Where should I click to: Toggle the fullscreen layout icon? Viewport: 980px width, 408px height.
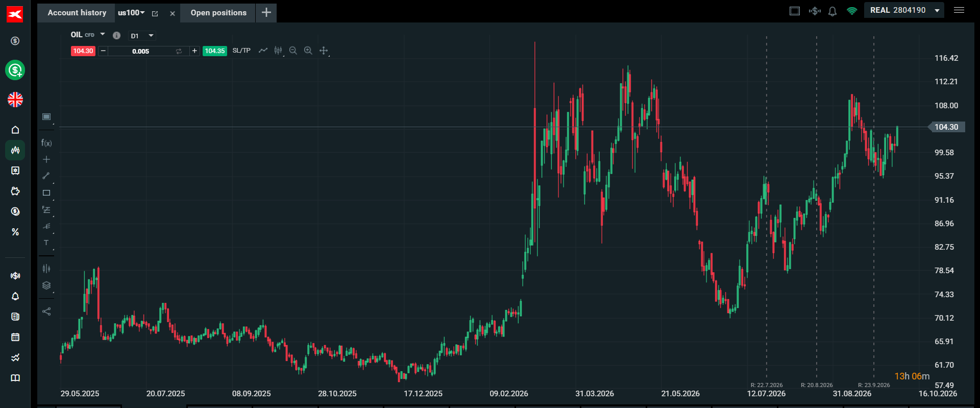pyautogui.click(x=795, y=11)
